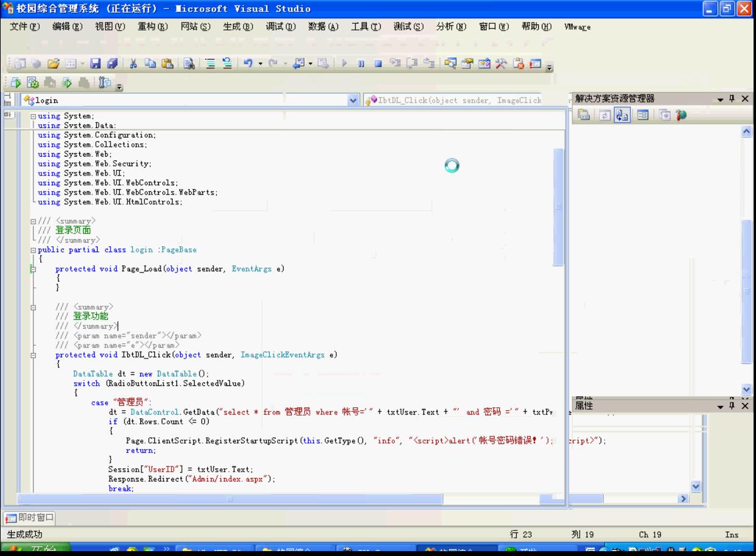Click Solution Explorer Properties icon
Viewport: 756px width, 556px height.
583,115
